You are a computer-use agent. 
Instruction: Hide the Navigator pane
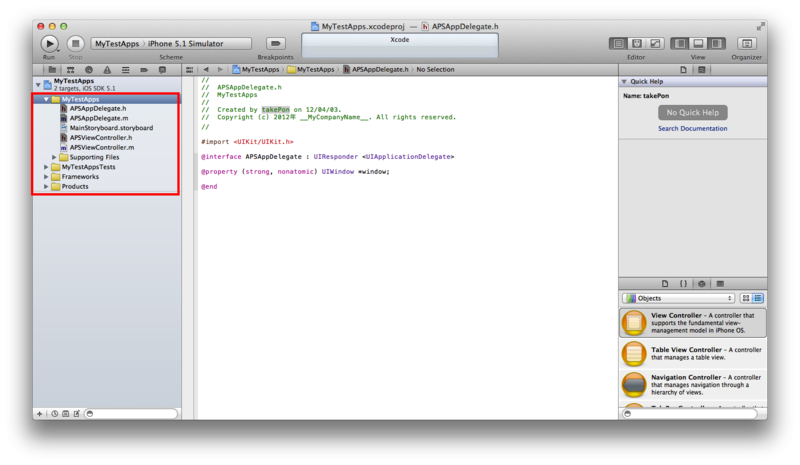[680, 43]
